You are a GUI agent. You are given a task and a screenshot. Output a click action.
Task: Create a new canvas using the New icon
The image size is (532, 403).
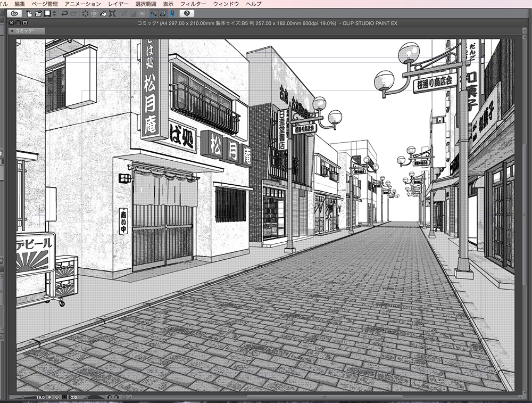pyautogui.click(x=29, y=15)
